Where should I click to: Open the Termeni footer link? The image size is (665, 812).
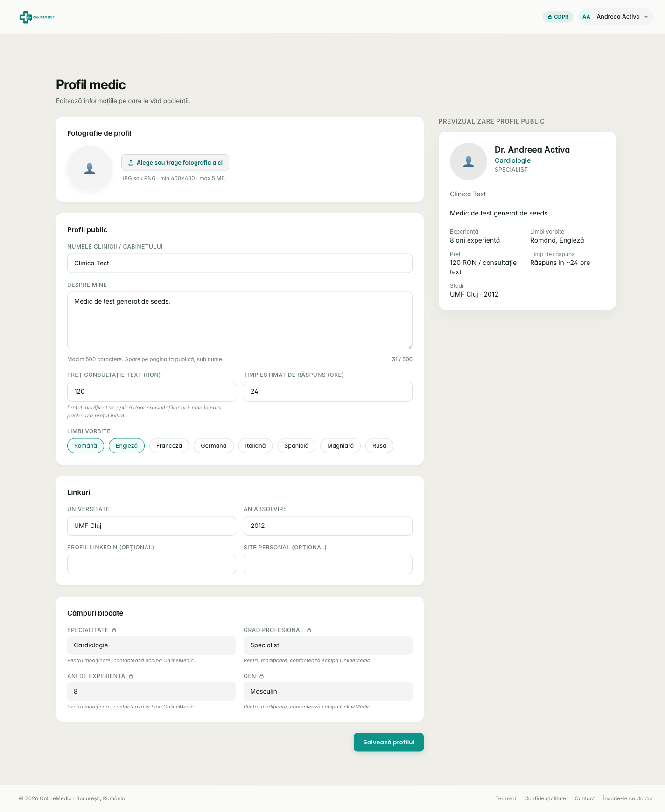point(505,798)
